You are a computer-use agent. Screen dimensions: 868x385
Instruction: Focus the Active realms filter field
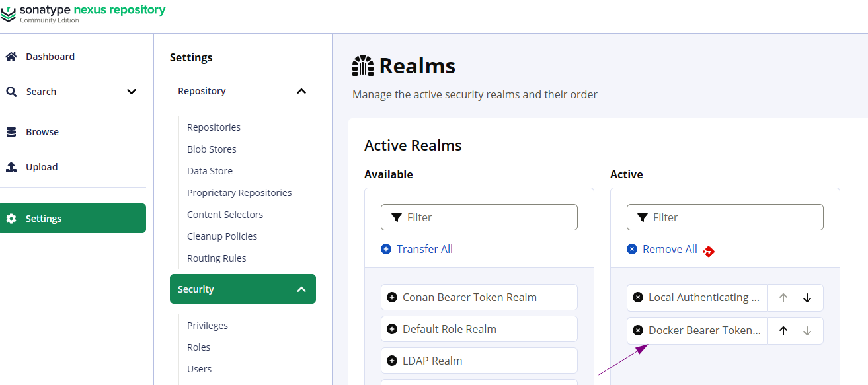(732, 217)
